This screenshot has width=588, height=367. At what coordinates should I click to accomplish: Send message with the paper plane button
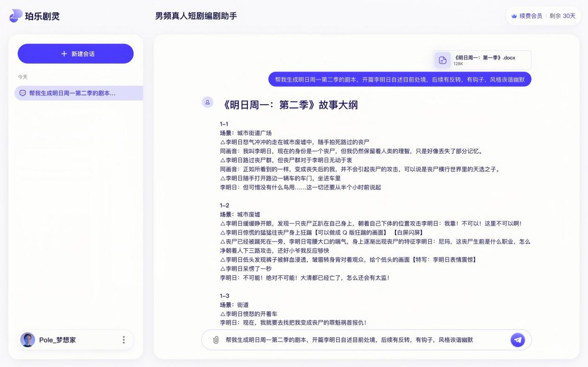click(x=517, y=340)
